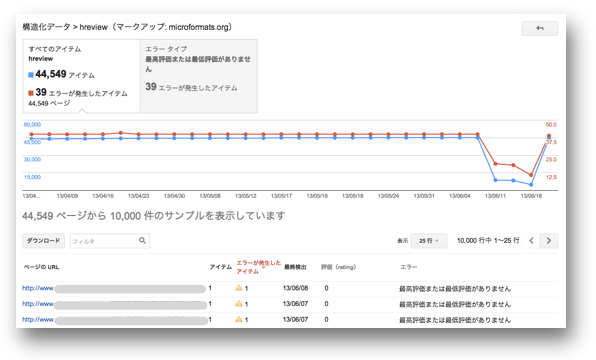Click 15,000 left y-axis label
Viewport: 596px width, 360px height.
pyautogui.click(x=32, y=177)
